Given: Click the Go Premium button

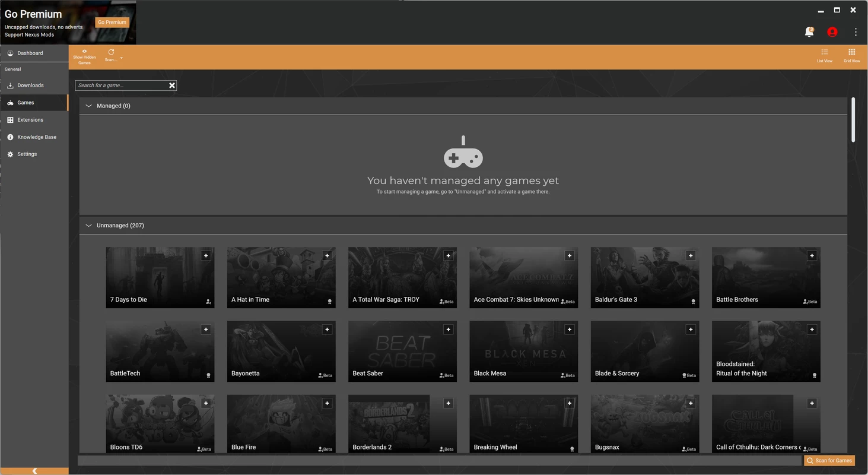Looking at the screenshot, I should coord(112,23).
